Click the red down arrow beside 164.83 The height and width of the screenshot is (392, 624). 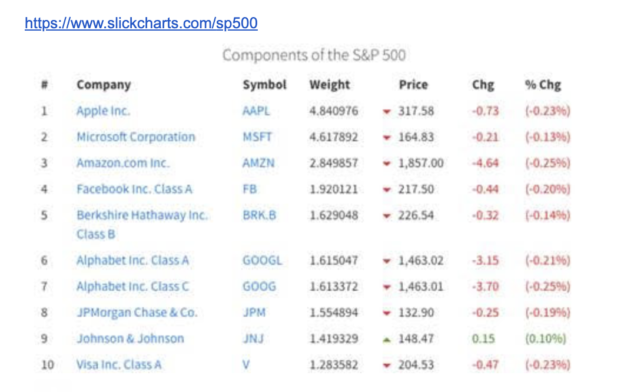coord(386,138)
